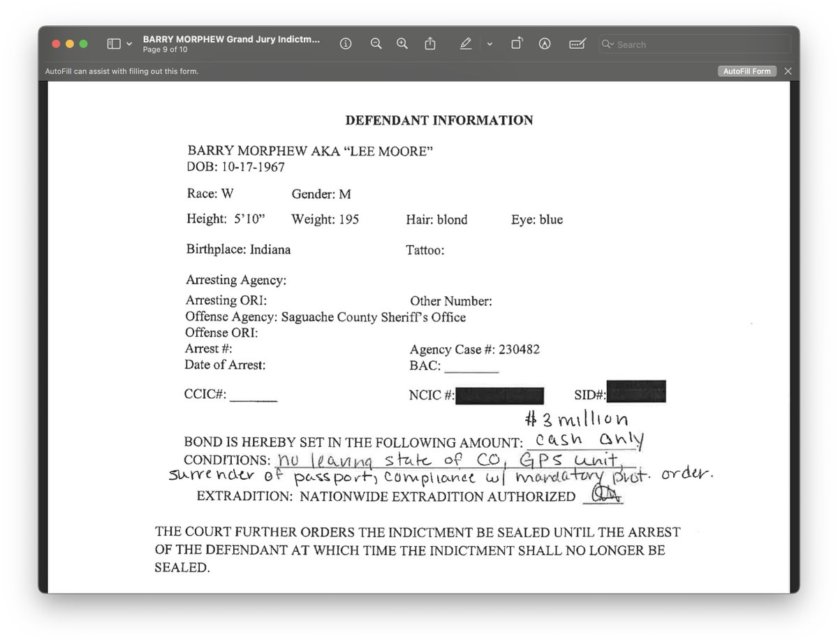Click the handwritten 'surrender of passport' line
Viewport: 838px width, 644px height.
point(440,477)
